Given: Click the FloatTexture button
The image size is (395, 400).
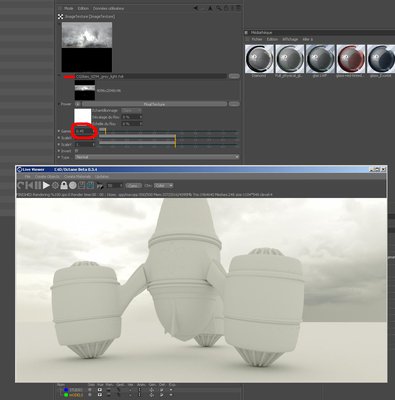Looking at the screenshot, I should click(154, 104).
